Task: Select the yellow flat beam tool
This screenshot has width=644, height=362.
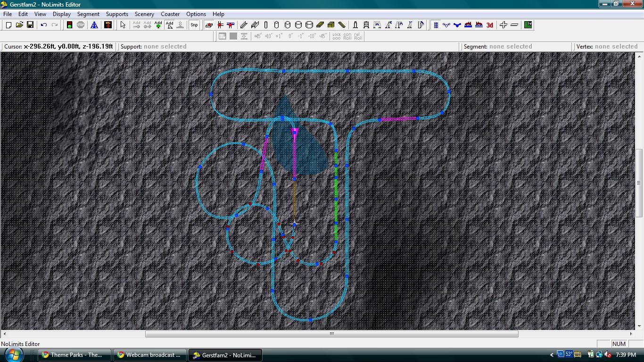Action: [x=320, y=25]
